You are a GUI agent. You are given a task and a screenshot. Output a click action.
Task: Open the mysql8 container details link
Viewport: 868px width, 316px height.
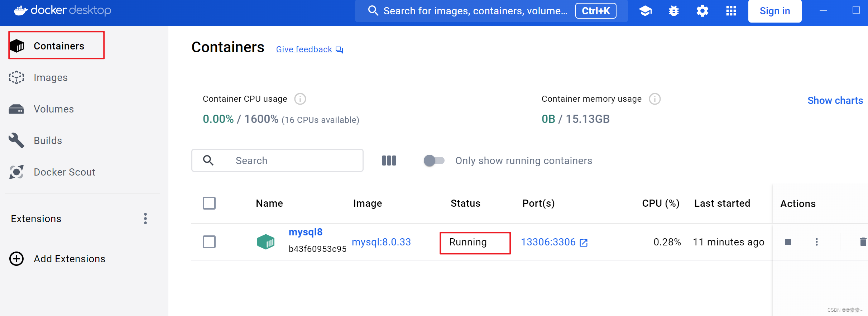(306, 232)
